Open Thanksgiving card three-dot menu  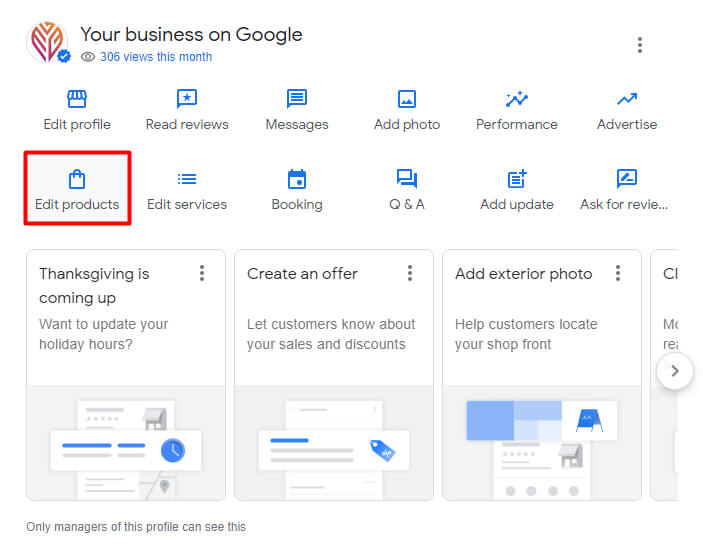[202, 273]
